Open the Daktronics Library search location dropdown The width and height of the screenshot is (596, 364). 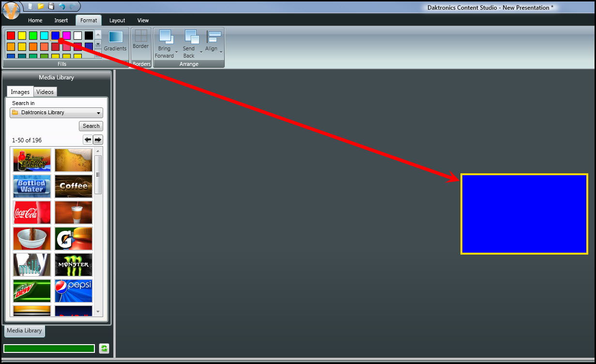[x=56, y=113]
